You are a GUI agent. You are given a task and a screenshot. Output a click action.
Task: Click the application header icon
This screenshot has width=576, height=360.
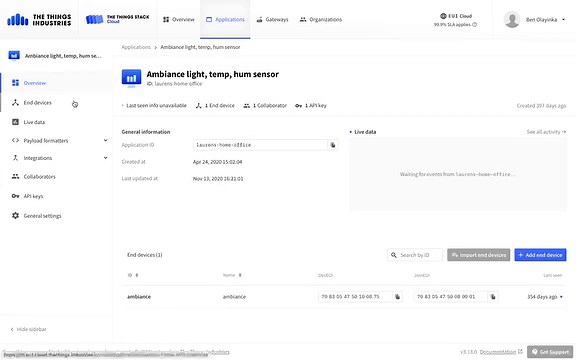131,78
